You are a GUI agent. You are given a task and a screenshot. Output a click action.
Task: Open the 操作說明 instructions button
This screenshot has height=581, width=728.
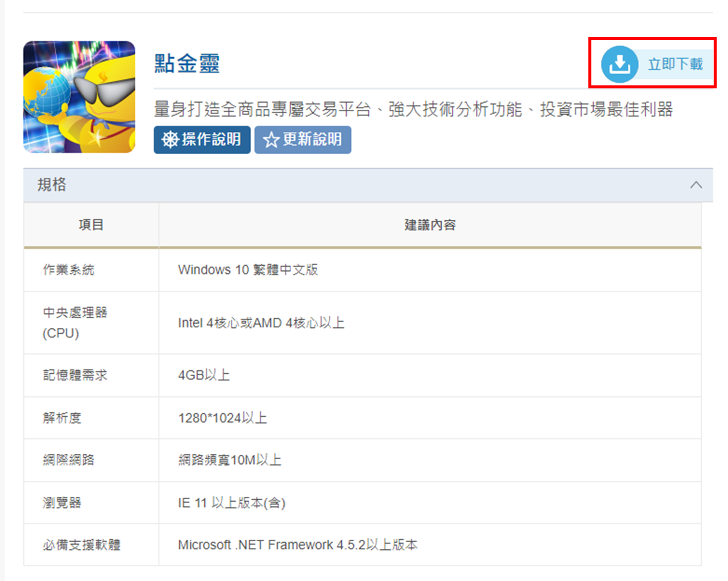point(202,140)
